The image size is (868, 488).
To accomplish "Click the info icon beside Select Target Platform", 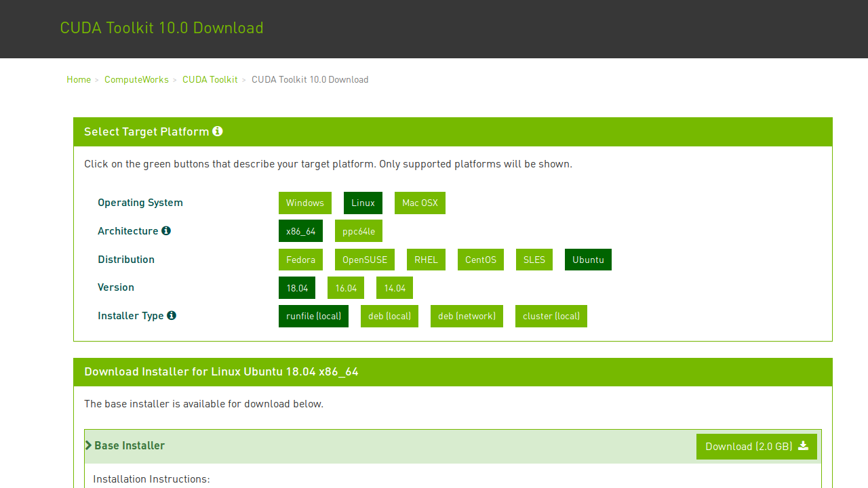I will tap(218, 131).
